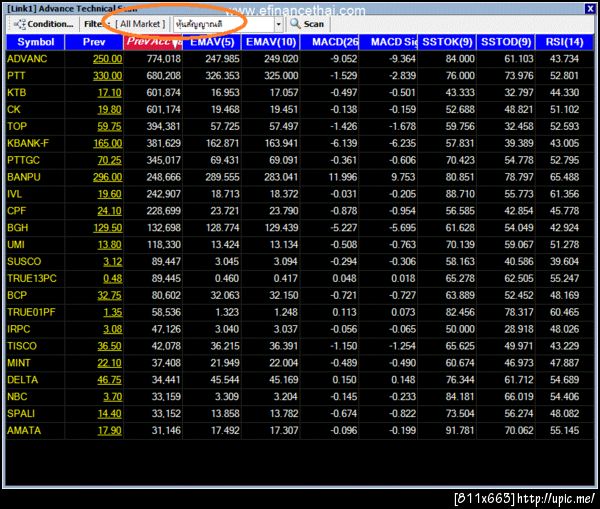The width and height of the screenshot is (600, 509).
Task: Sort by Symbol column header
Action: pyautogui.click(x=36, y=42)
